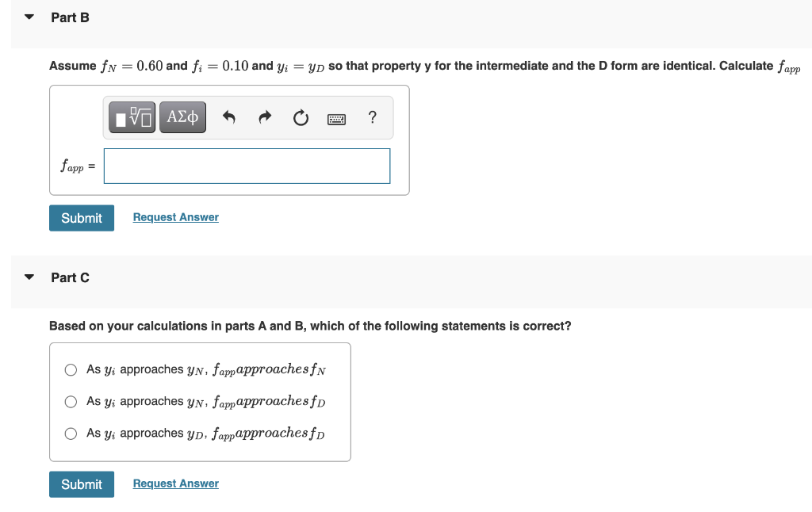Viewport: 812px width, 512px height.
Task: Open the keyboard shortcuts panel
Action: (336, 117)
